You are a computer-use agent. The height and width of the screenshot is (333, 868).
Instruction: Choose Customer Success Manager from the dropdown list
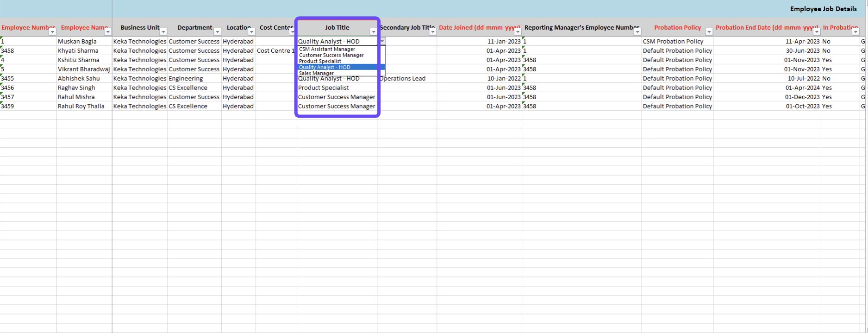pos(331,55)
